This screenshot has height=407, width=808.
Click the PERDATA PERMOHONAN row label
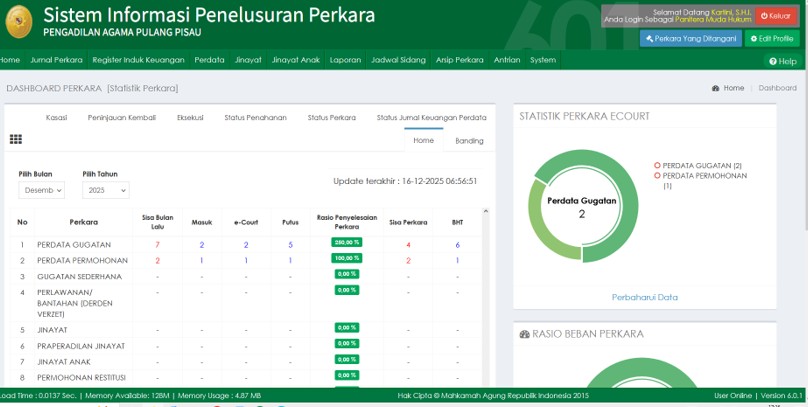coord(82,261)
